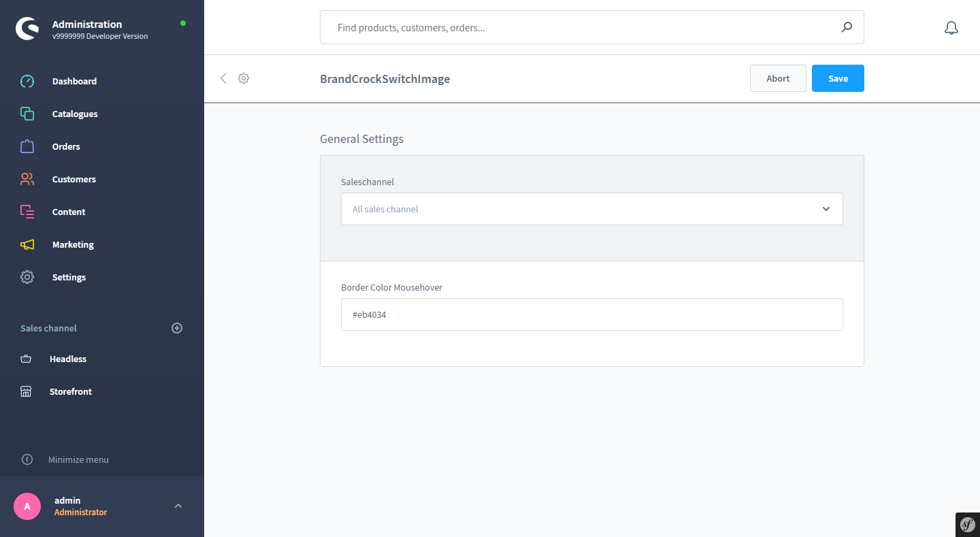Save the plugin configuration

tap(838, 78)
